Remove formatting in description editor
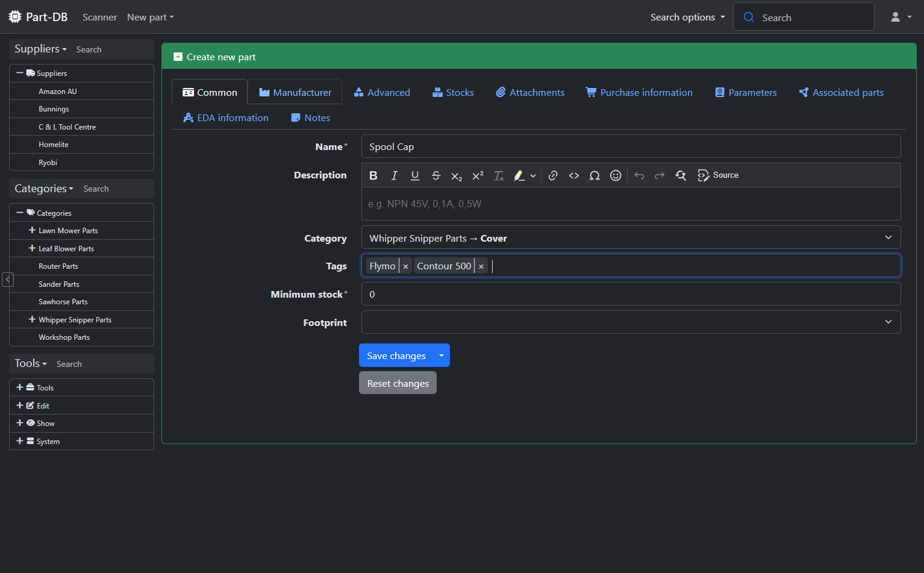This screenshot has width=924, height=573. click(x=499, y=175)
